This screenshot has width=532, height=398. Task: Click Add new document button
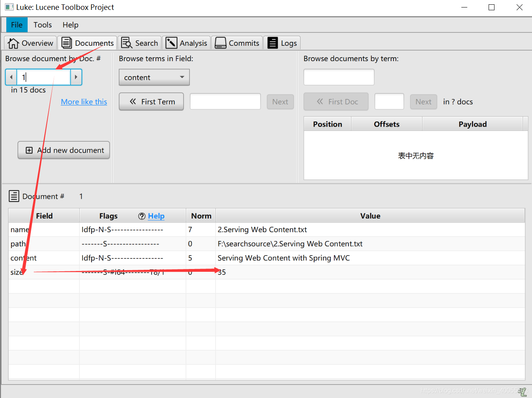pos(64,150)
